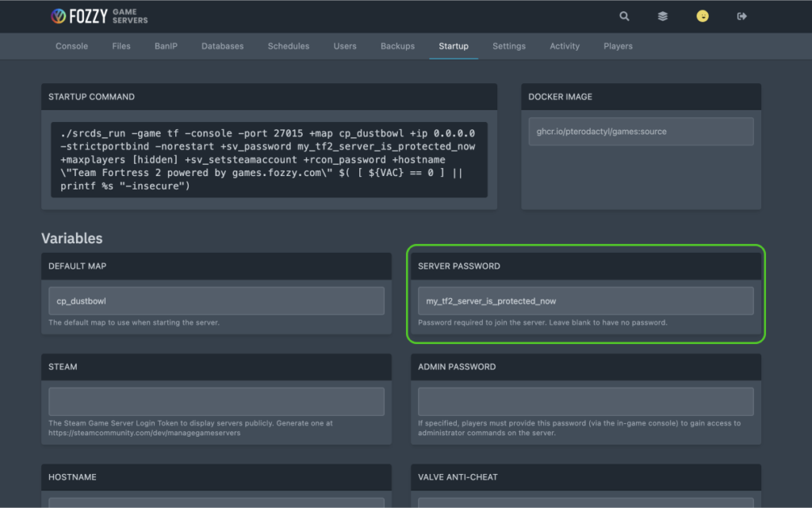The image size is (812, 508).
Task: Select the BanIP tab
Action: [166, 46]
